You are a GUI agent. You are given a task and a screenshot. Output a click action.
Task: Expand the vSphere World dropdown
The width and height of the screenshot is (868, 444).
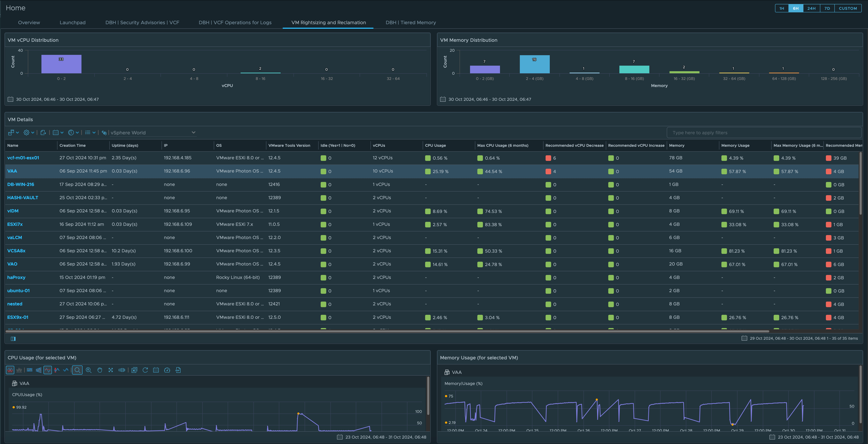point(193,133)
